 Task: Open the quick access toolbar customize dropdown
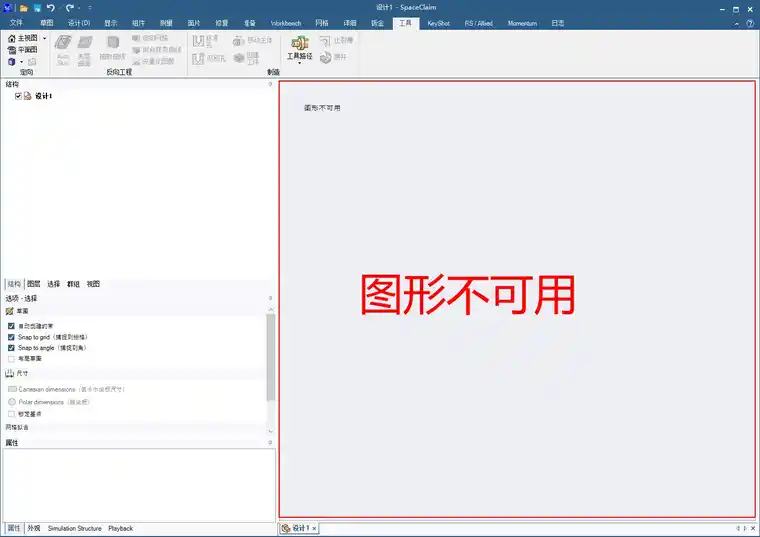[x=90, y=8]
